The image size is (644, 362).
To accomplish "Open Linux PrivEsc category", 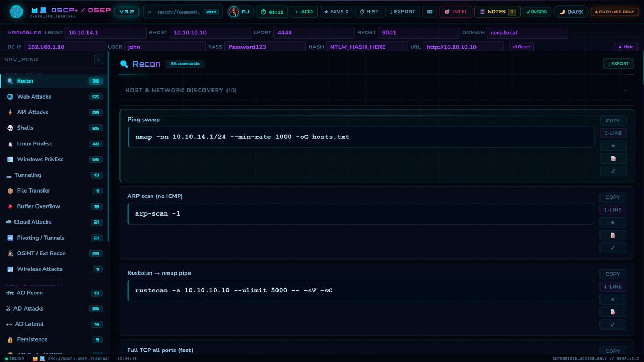I will 54,144.
